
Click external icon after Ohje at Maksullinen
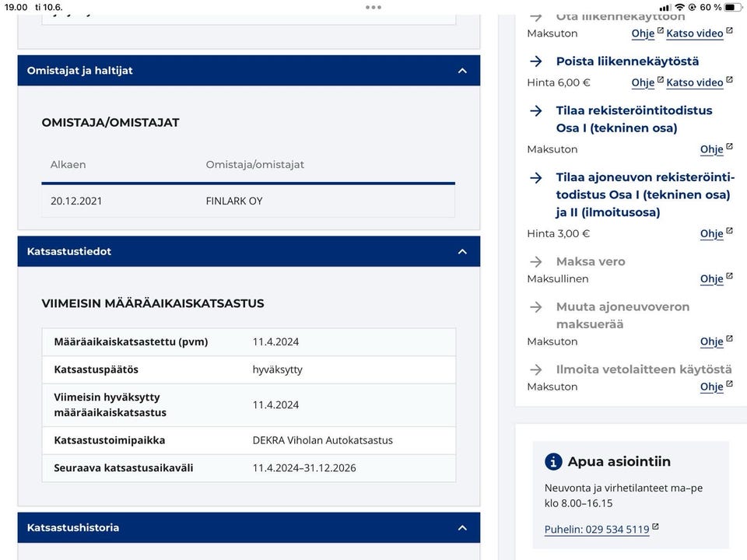click(x=729, y=276)
